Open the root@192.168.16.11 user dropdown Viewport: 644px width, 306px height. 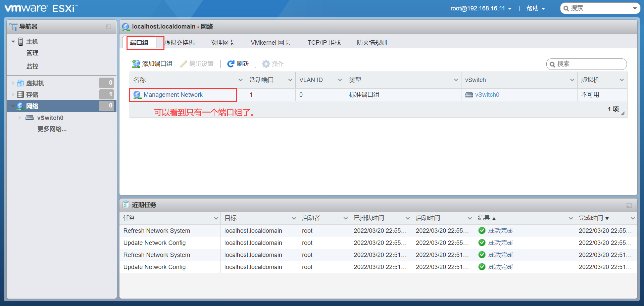481,8
